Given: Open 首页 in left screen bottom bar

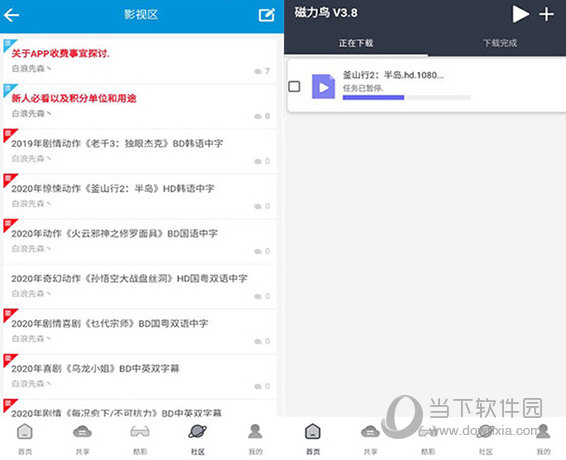Looking at the screenshot, I should [25, 439].
